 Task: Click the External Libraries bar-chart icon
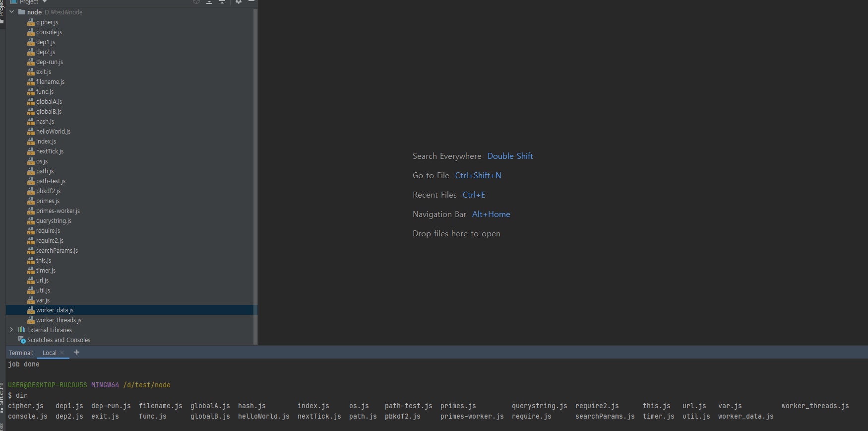[x=22, y=330]
